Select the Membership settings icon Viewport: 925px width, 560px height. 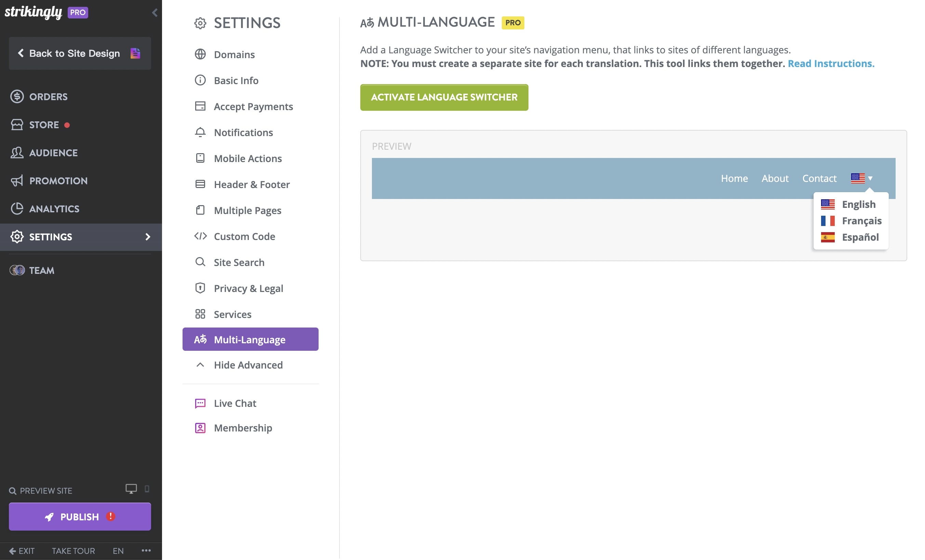(200, 427)
